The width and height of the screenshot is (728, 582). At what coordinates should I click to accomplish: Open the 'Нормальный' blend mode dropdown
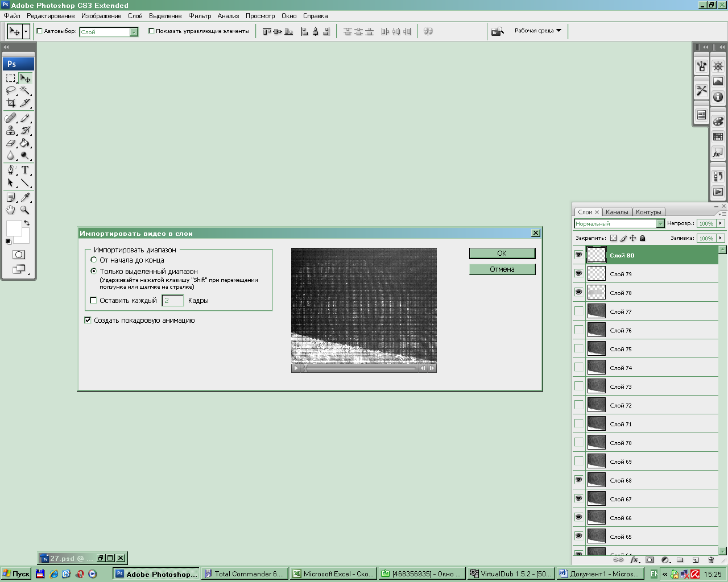tap(660, 223)
